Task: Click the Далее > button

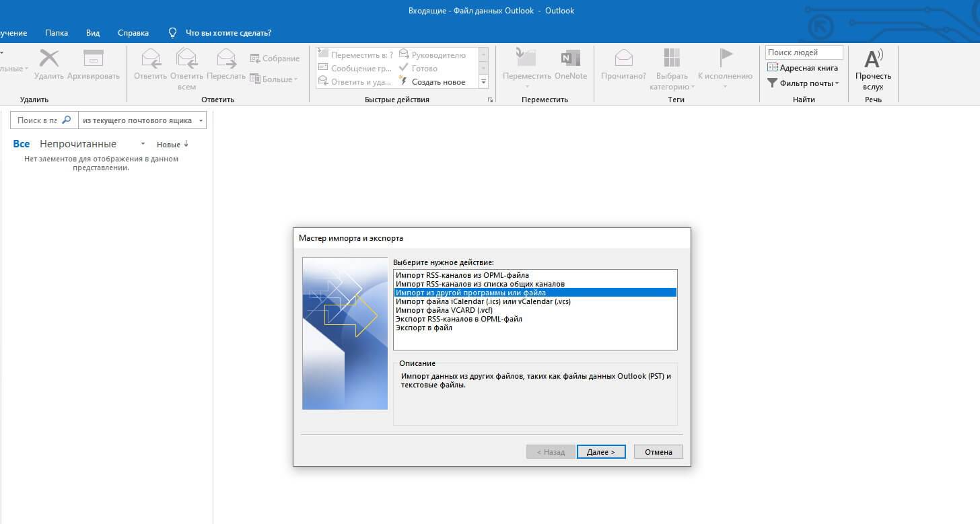Action: click(600, 452)
